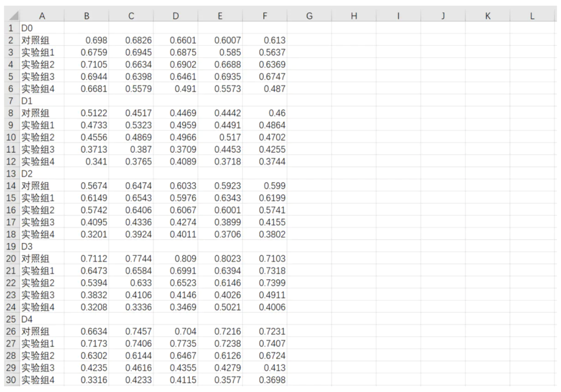Click 实验组3 label in row 5
Screen dimensions: 561x392
tap(37, 76)
